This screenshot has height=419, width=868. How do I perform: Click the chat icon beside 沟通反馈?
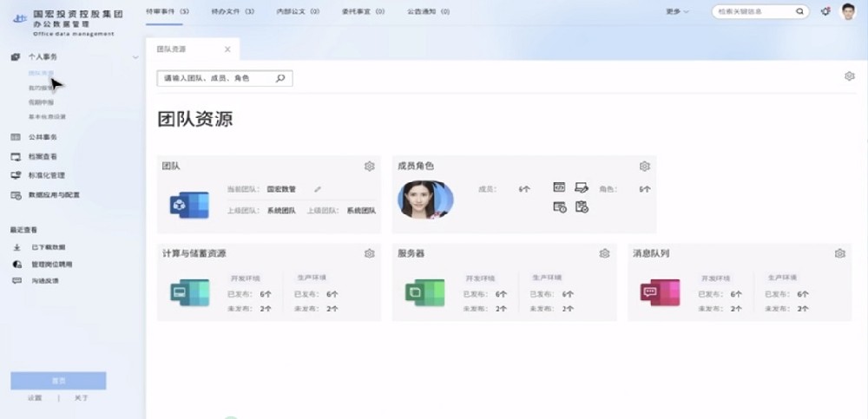[16, 281]
